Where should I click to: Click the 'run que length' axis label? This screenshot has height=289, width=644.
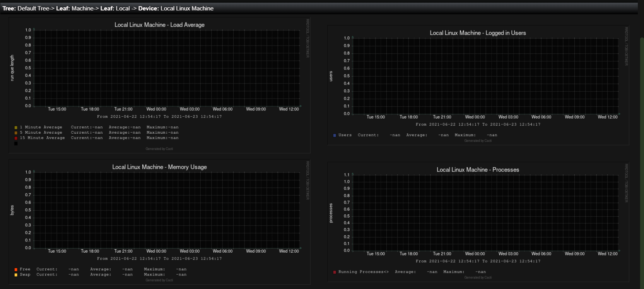click(x=12, y=68)
